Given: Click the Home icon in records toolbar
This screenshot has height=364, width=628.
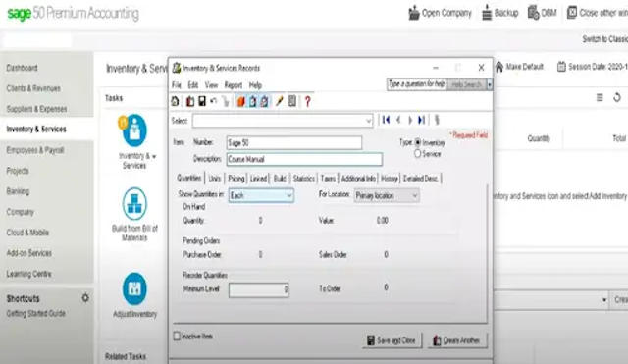Looking at the screenshot, I should pos(176,101).
